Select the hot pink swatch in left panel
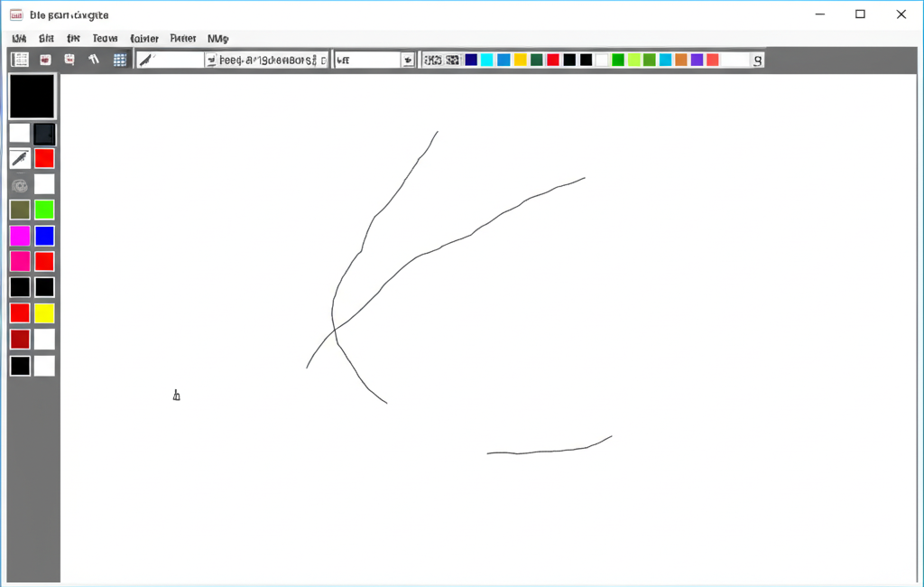924x587 pixels. (20, 261)
